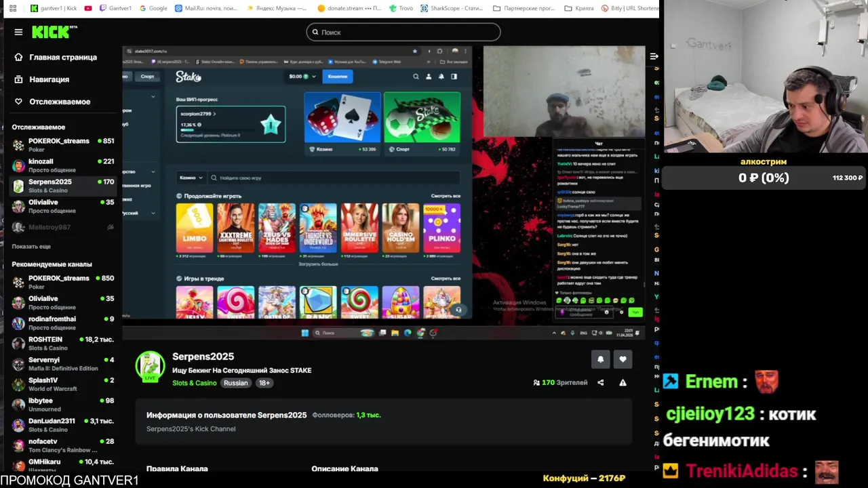Open the browser apps grid icon

[x=13, y=8]
